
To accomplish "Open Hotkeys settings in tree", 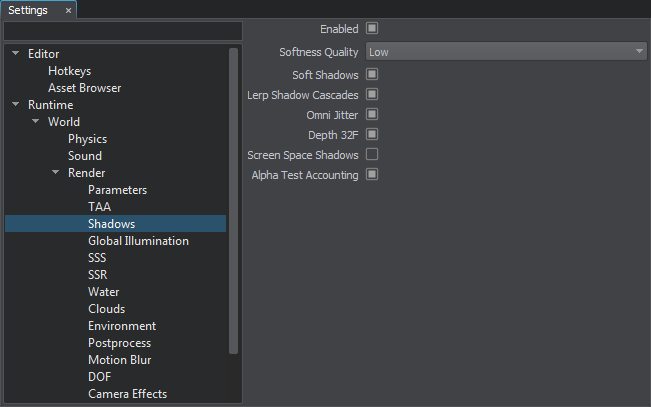I will click(69, 71).
